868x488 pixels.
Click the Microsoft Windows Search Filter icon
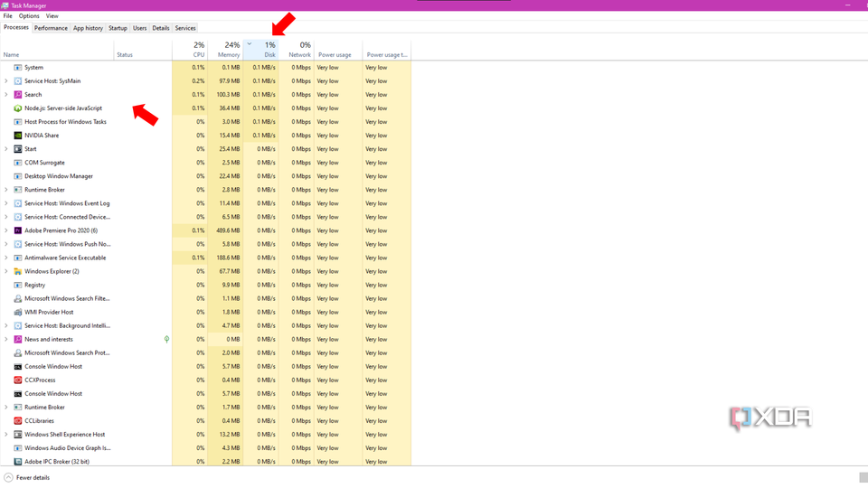pos(18,298)
